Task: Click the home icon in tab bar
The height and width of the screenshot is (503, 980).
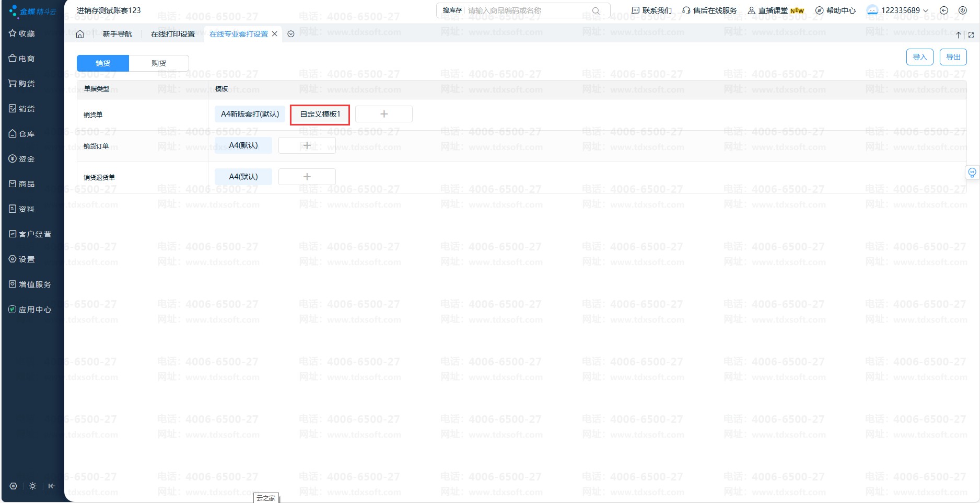Action: coord(80,34)
